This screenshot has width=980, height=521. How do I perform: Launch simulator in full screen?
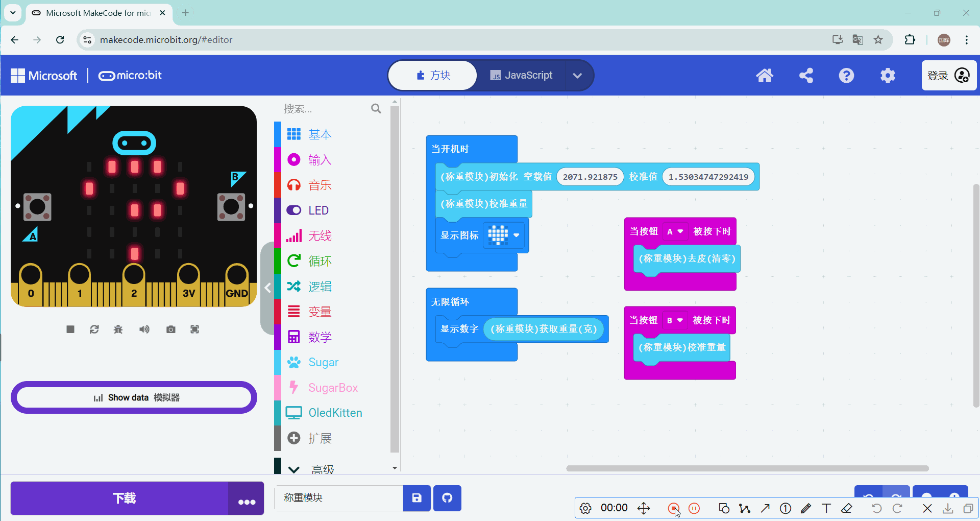[195, 329]
